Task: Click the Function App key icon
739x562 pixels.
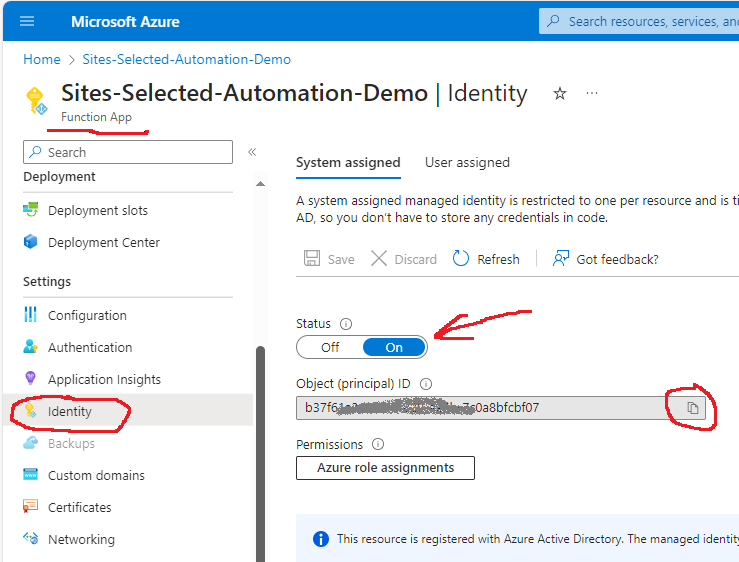Action: (36, 100)
